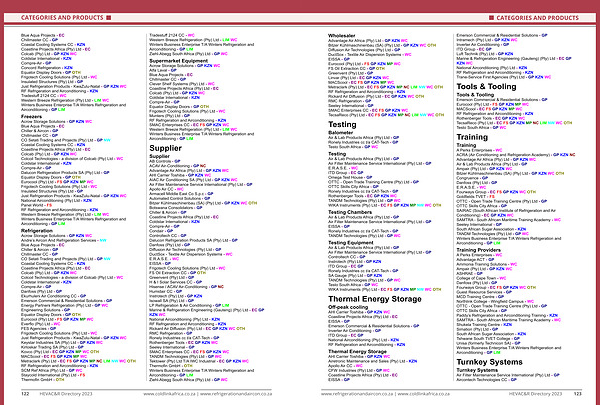Screen dimensions: 600x405
Task: Click the 'Humidair CC - GP' entry
Action: pyautogui.click(x=166, y=291)
